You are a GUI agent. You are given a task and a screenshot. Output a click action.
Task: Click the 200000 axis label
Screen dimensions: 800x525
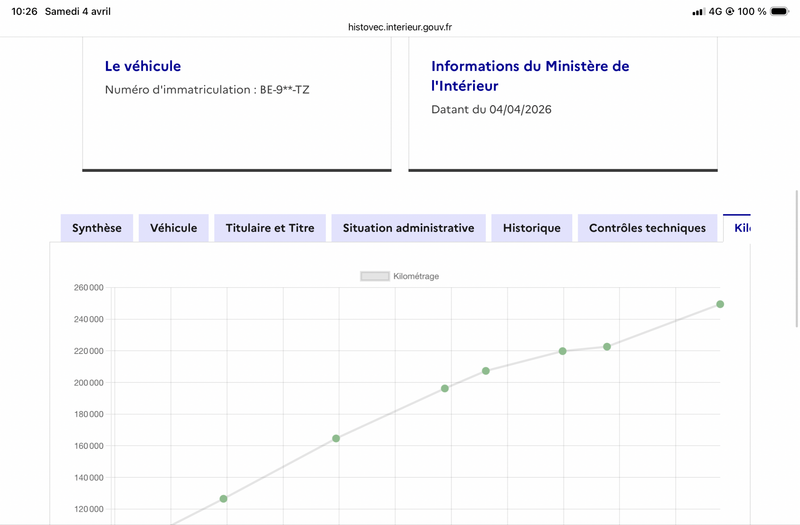tap(89, 383)
